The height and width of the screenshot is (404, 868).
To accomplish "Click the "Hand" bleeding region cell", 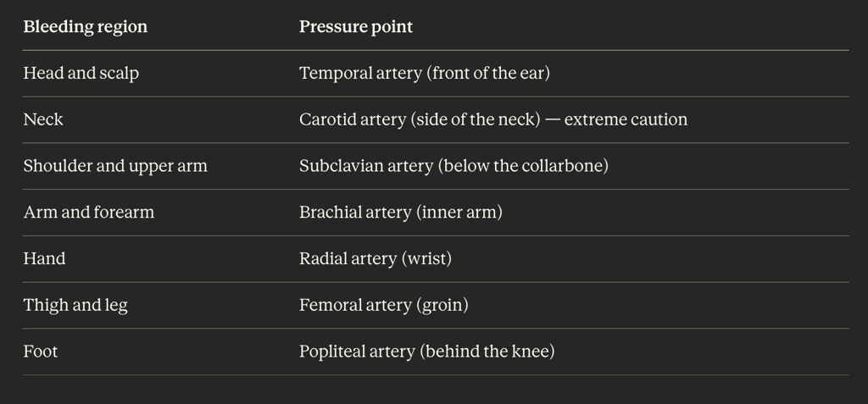I will (x=44, y=259).
